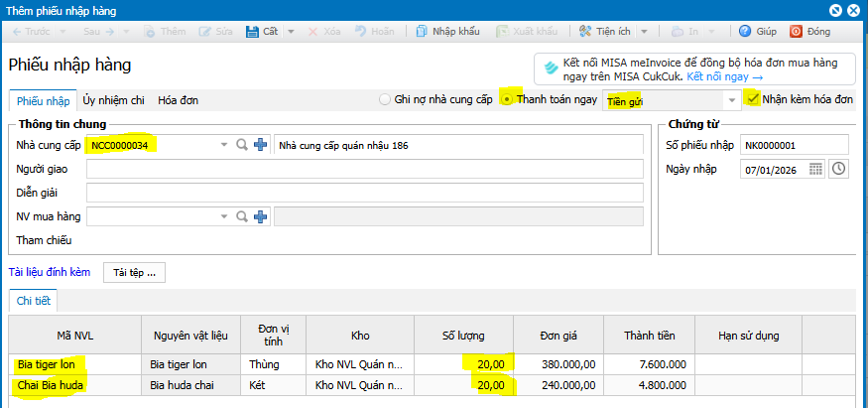The image size is (868, 408).
Task: Switch to the Ủy nhiệm chi tab
Action: [x=113, y=100]
